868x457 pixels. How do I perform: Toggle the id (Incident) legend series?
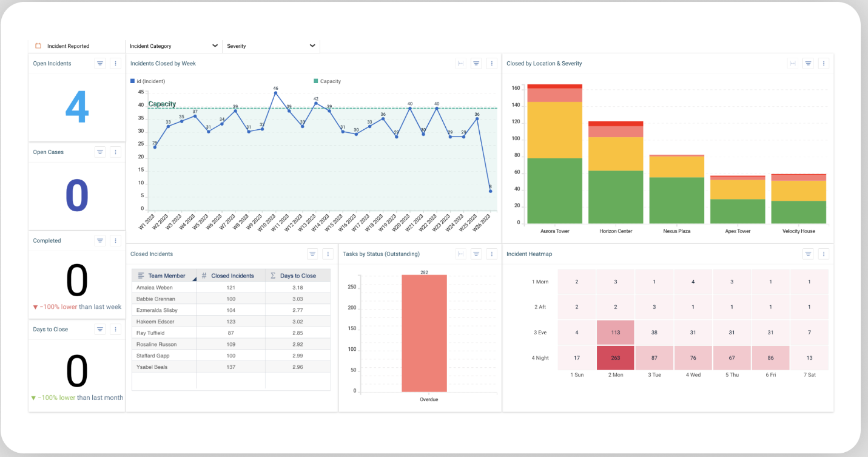coord(147,81)
